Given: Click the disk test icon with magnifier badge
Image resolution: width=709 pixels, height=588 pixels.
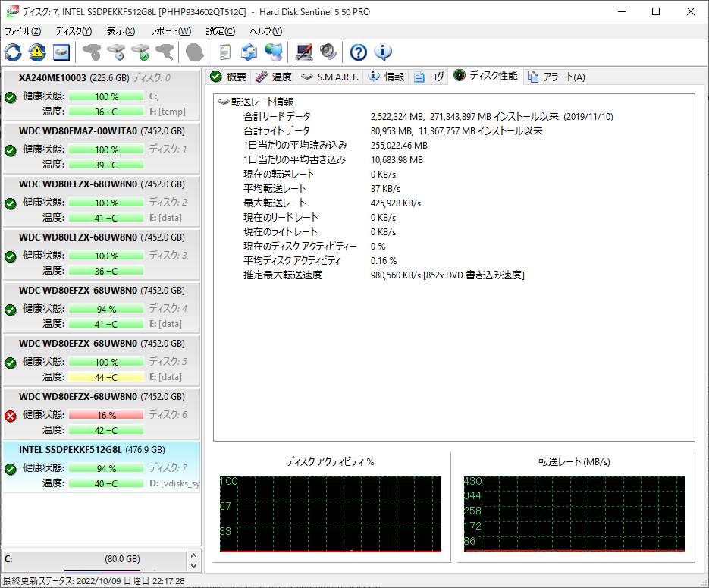Looking at the screenshot, I should (116, 52).
